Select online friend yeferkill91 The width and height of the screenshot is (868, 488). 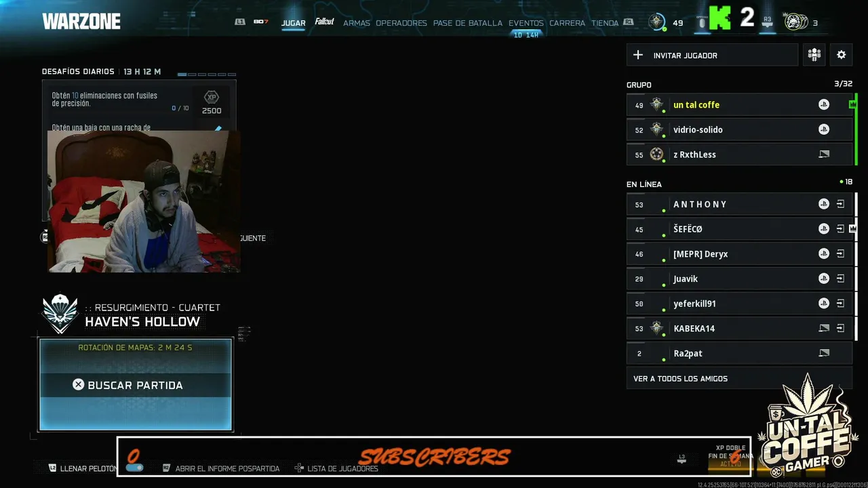pos(739,304)
